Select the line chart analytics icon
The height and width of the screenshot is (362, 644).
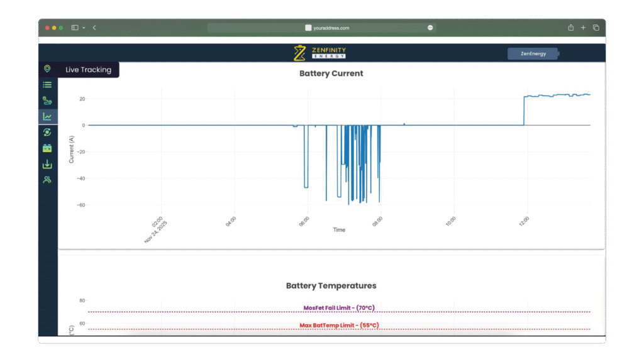[x=47, y=116]
